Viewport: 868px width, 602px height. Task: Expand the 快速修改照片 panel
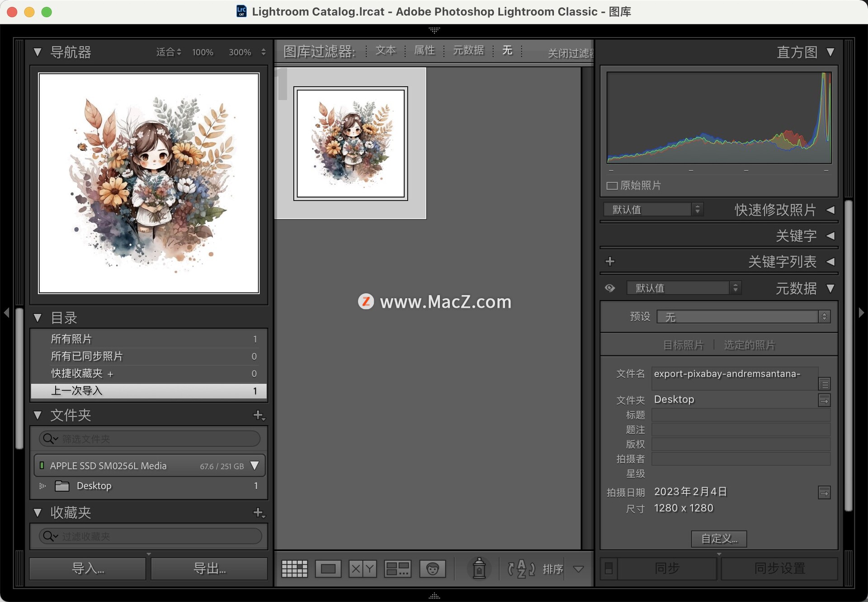click(830, 210)
